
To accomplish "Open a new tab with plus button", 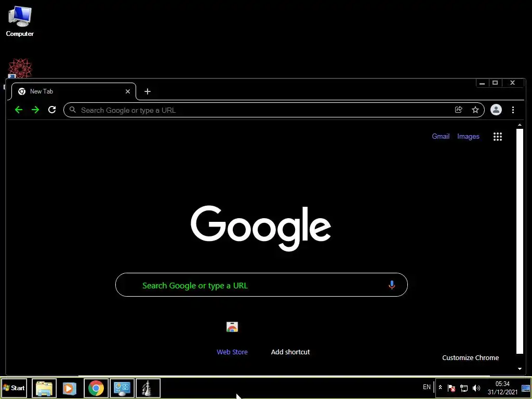I will (147, 91).
